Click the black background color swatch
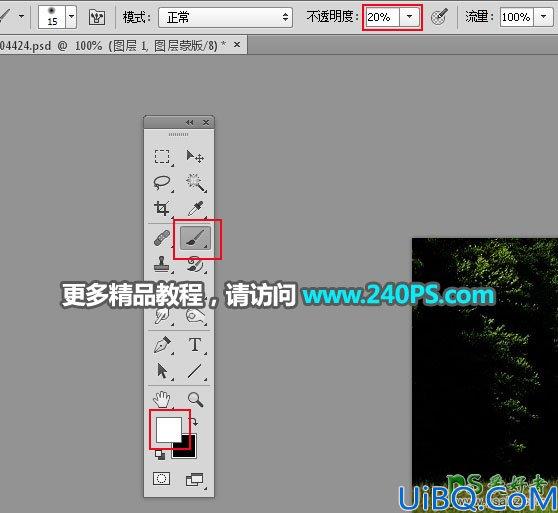 coord(189,450)
